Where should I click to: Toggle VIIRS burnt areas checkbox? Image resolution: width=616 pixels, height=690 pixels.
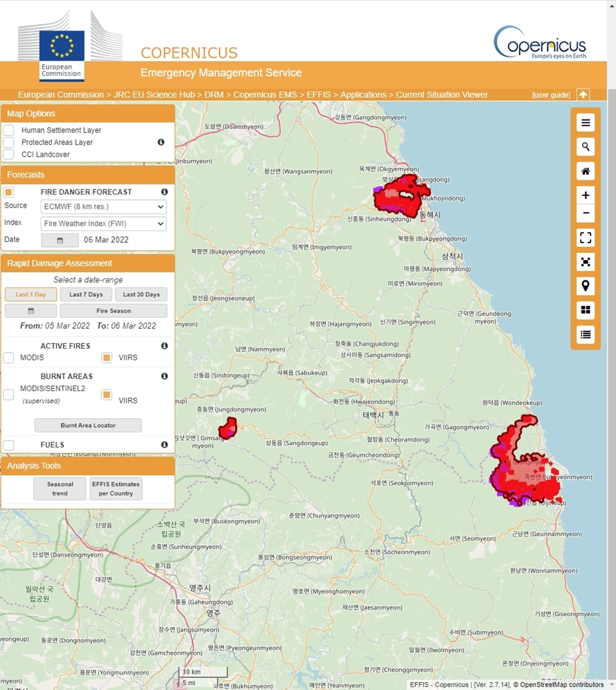click(106, 394)
